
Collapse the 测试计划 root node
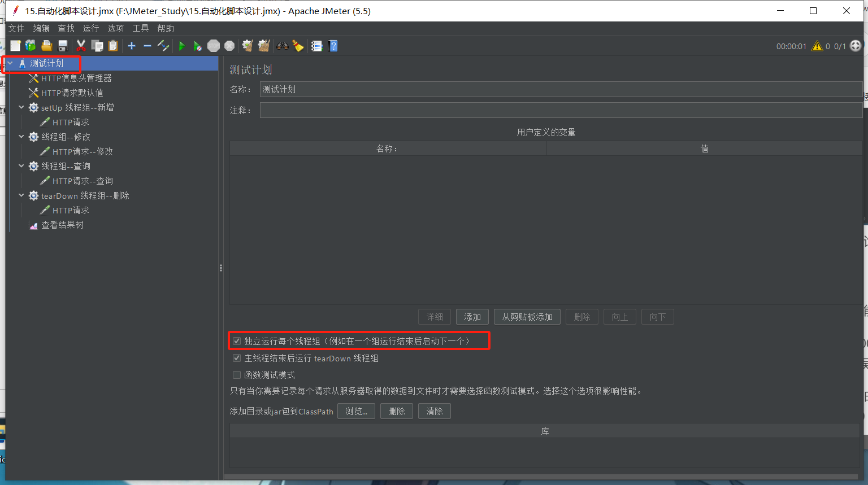point(10,63)
